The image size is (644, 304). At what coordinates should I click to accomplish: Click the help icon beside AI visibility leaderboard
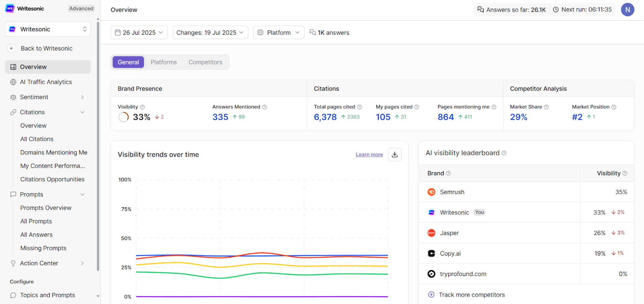pyautogui.click(x=504, y=153)
